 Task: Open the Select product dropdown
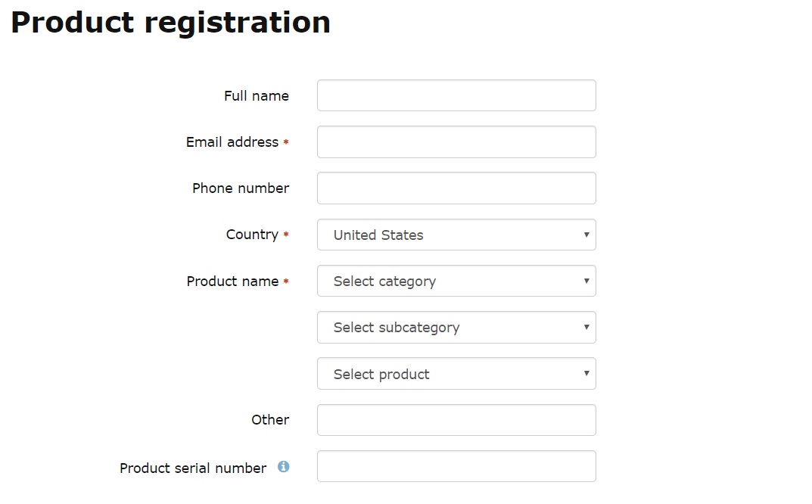(456, 374)
